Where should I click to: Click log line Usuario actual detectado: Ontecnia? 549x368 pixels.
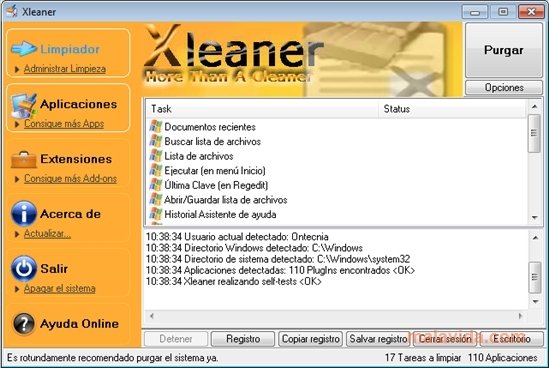237,237
